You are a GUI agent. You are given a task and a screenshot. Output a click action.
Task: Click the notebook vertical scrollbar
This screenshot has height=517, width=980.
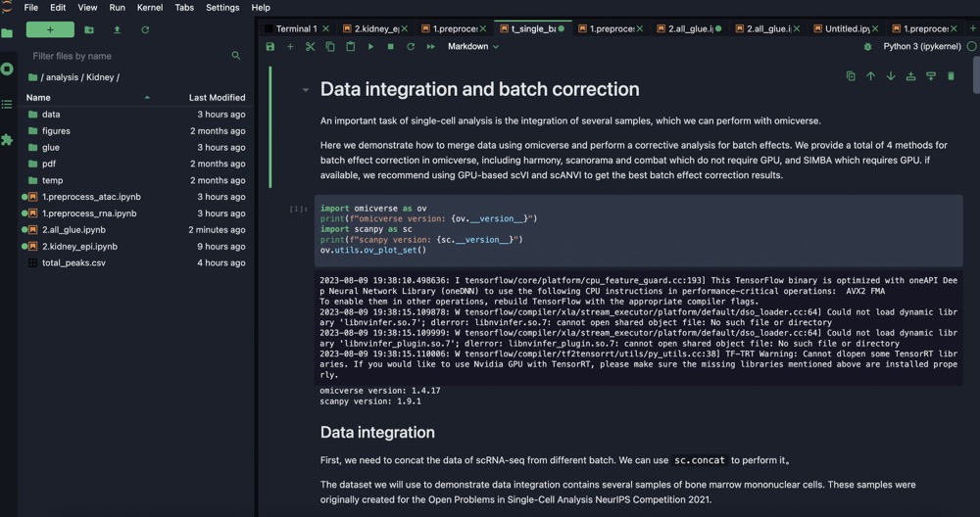976,75
